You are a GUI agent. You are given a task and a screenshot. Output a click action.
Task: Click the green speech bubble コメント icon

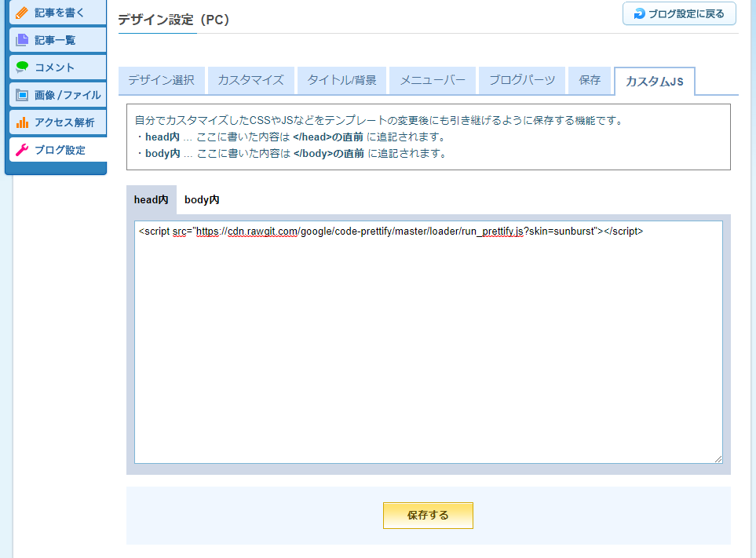22,67
